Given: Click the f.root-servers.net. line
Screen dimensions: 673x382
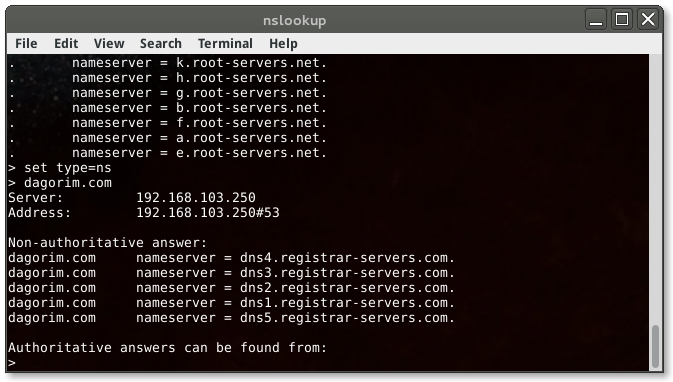Looking at the screenshot, I should coord(167,123).
